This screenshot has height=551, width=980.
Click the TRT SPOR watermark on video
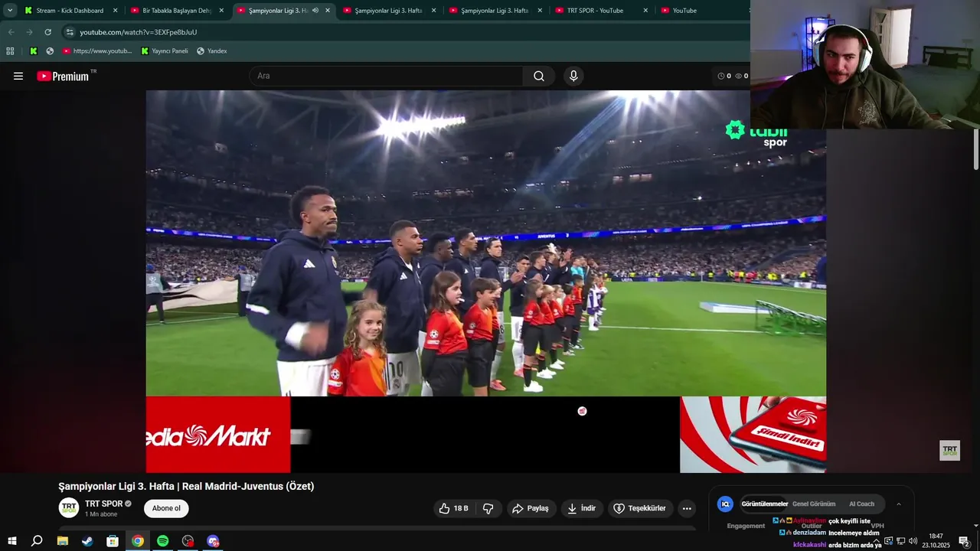click(950, 451)
